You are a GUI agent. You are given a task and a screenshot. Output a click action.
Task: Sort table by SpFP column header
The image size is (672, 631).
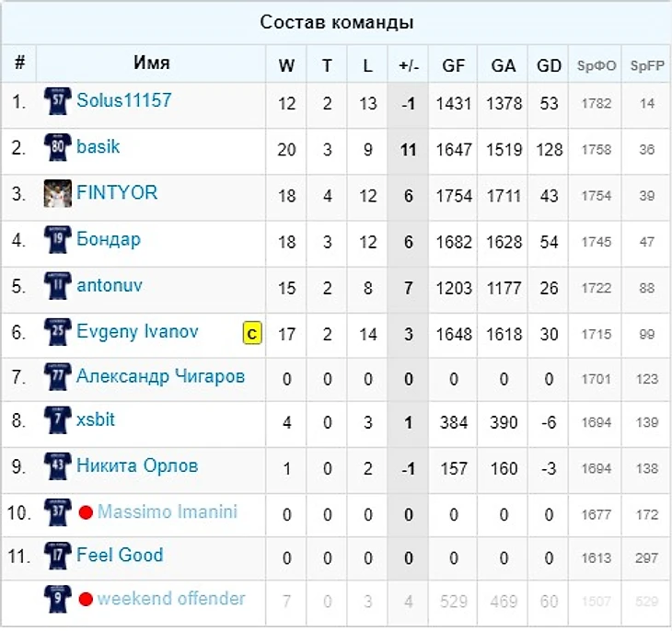coord(646,65)
